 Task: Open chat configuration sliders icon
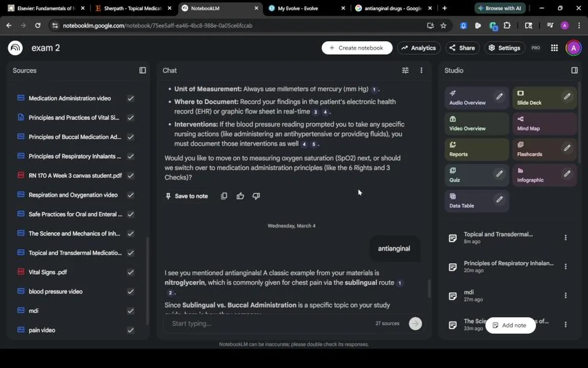(x=405, y=70)
